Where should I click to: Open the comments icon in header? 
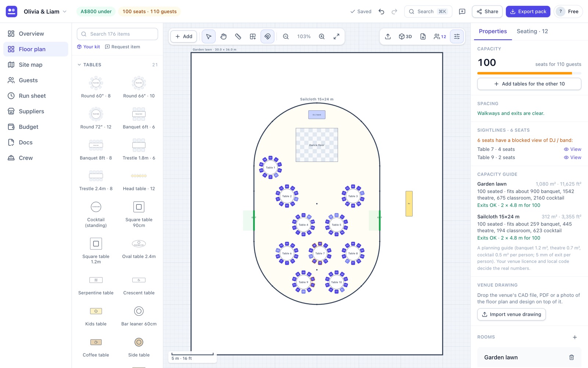(x=462, y=11)
